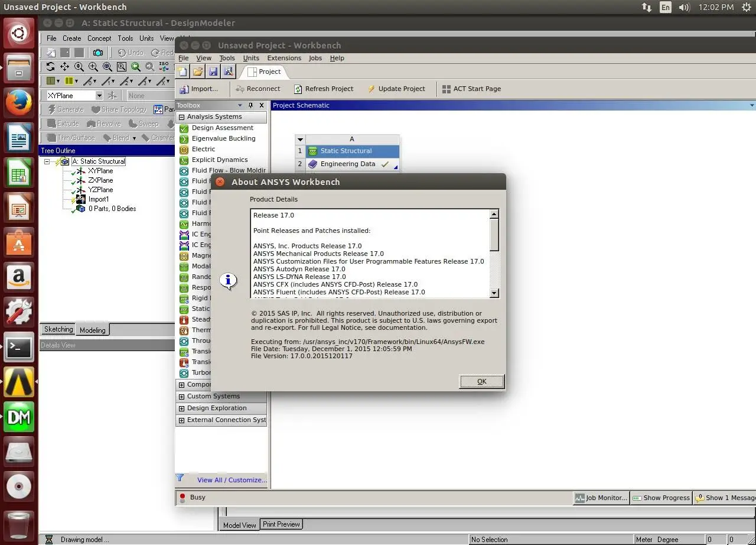This screenshot has width=756, height=545.
Task: Open the Blend dropdown arrow in DesignModeler
Action: coord(134,138)
